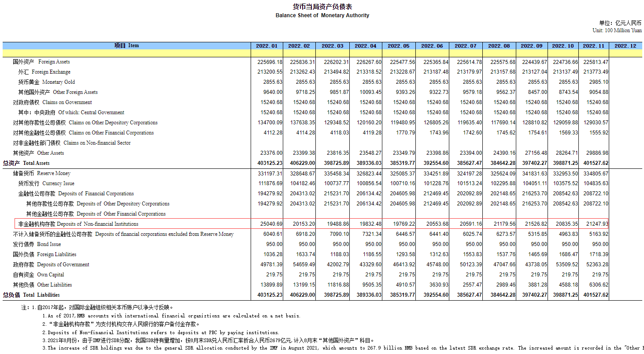
Task: Click Claims on Financial Corporations value 1770.79
Action: point(405,133)
